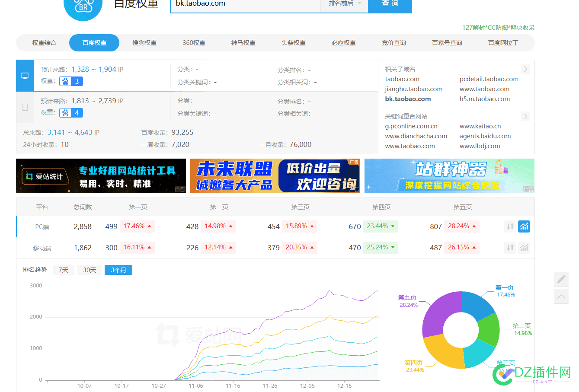Screen dimensions: 579x392
Task: Switch to 必应权重 tab
Action: pyautogui.click(x=344, y=43)
